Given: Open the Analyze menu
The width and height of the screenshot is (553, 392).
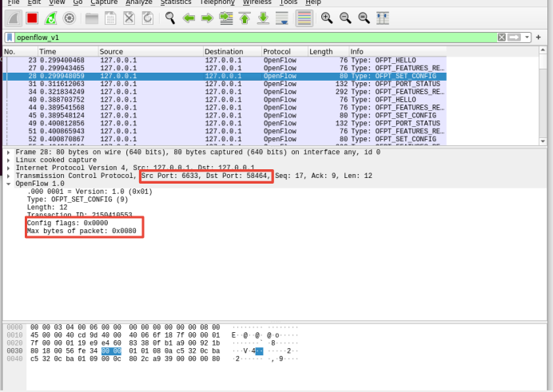Looking at the screenshot, I should coord(139,2).
